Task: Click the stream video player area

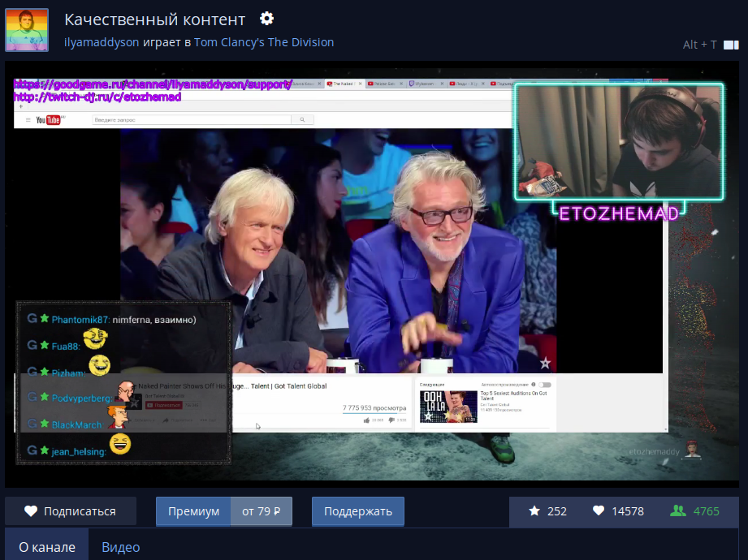Action: pyautogui.click(x=372, y=274)
